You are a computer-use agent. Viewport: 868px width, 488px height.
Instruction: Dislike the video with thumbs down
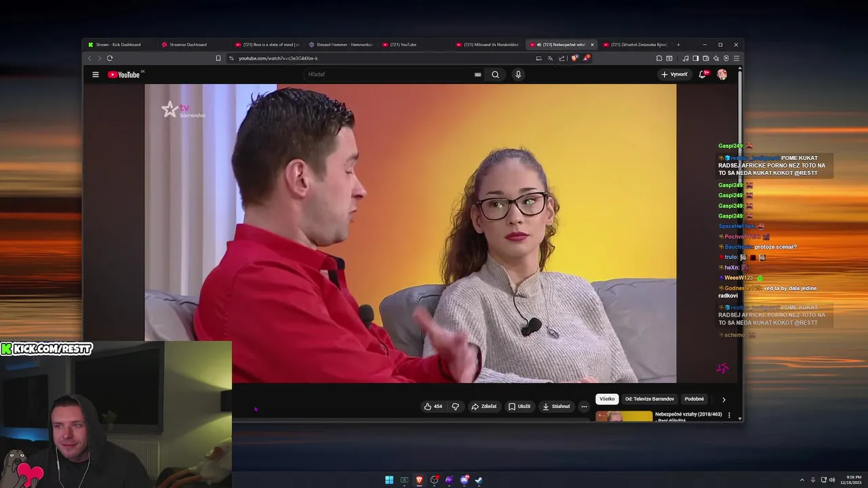point(456,407)
